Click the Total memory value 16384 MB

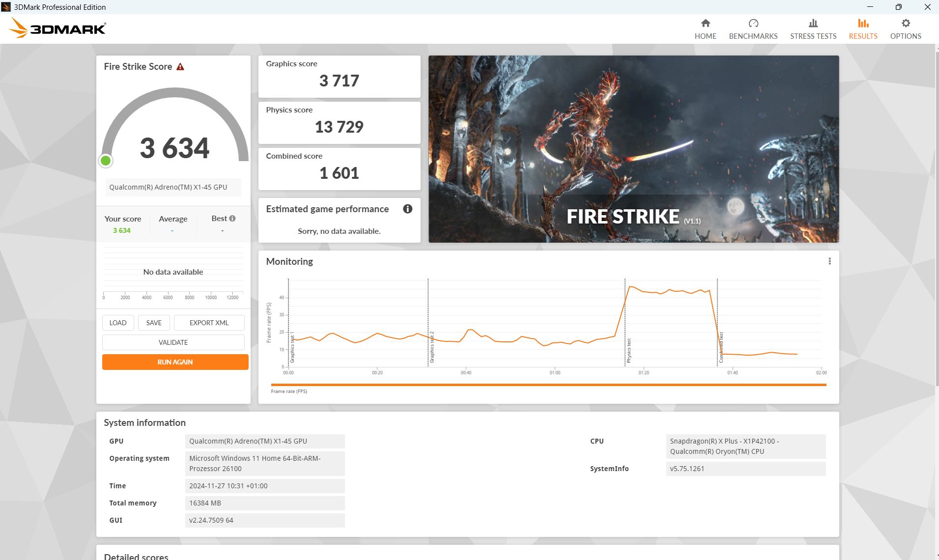(265, 503)
